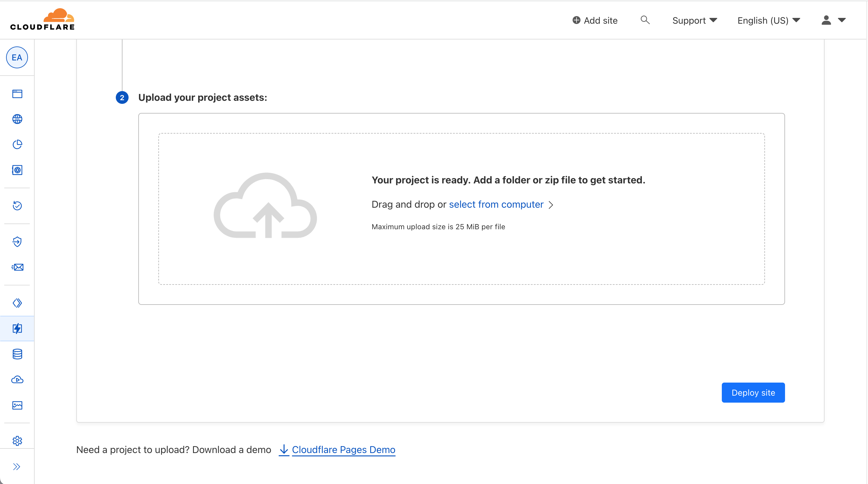The image size is (868, 484).
Task: Click Add site link
Action: (x=595, y=20)
